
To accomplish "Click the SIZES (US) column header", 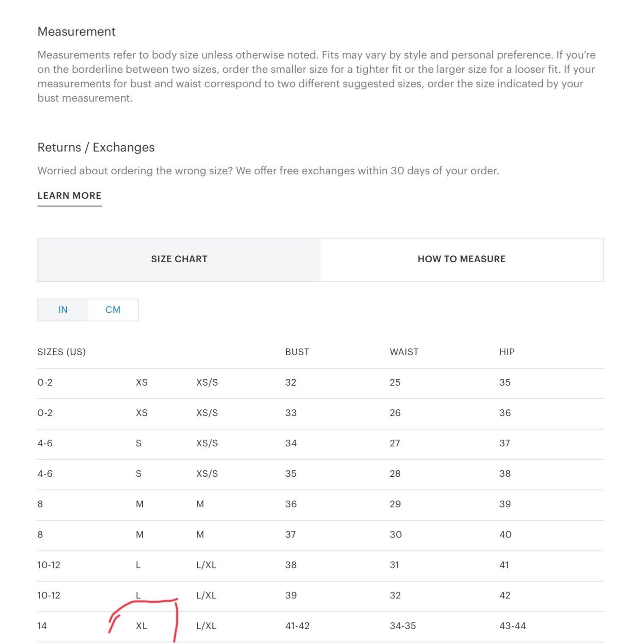I will point(62,352).
